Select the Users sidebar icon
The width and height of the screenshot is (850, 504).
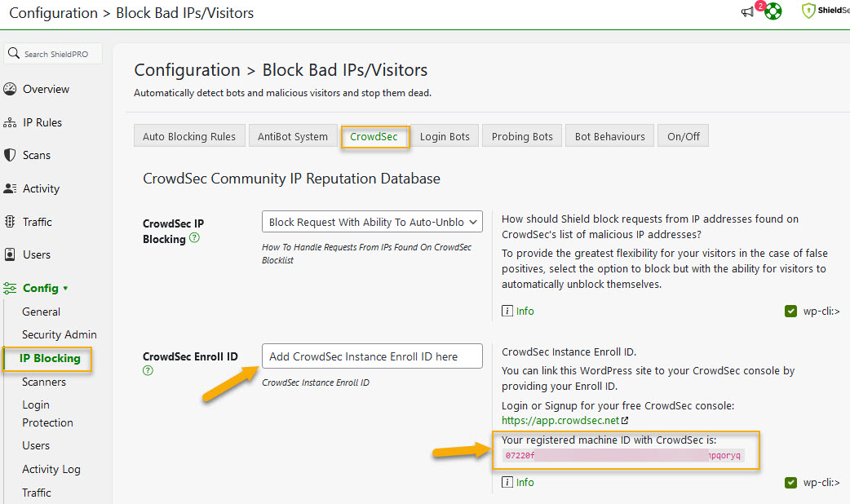point(11,254)
